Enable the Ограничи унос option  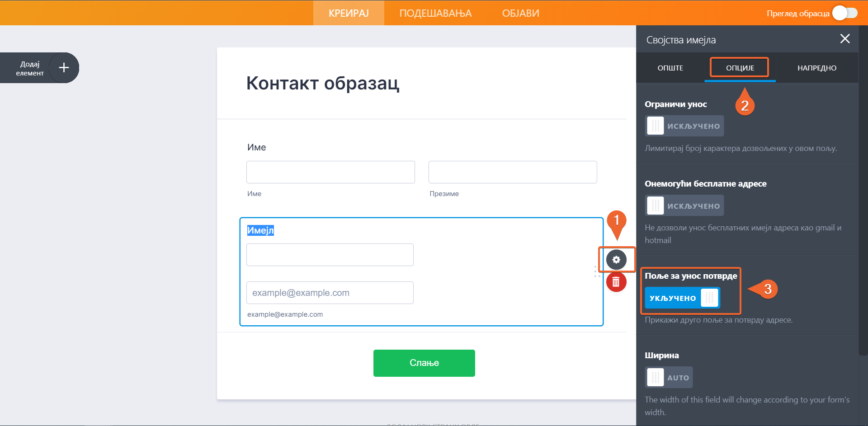pos(684,126)
